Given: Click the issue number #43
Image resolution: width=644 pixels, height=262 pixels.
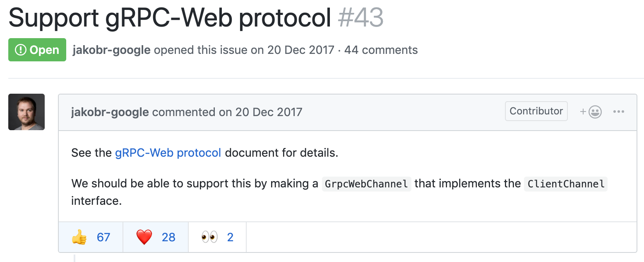Looking at the screenshot, I should (360, 17).
